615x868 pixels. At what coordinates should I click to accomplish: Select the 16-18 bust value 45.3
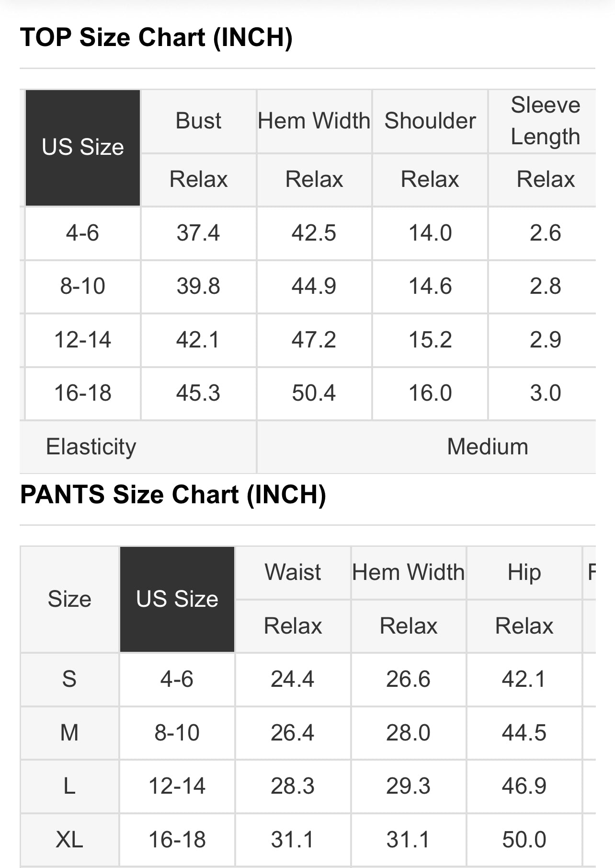point(198,393)
